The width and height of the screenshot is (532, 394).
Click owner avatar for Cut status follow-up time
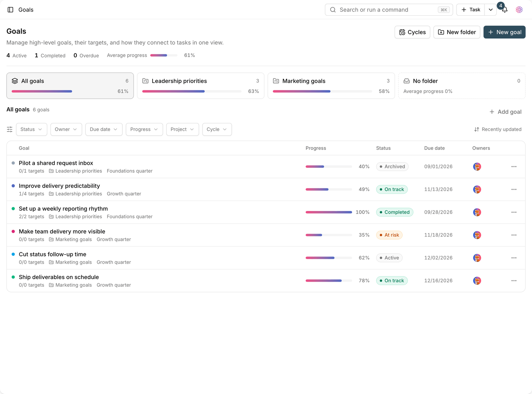(477, 258)
